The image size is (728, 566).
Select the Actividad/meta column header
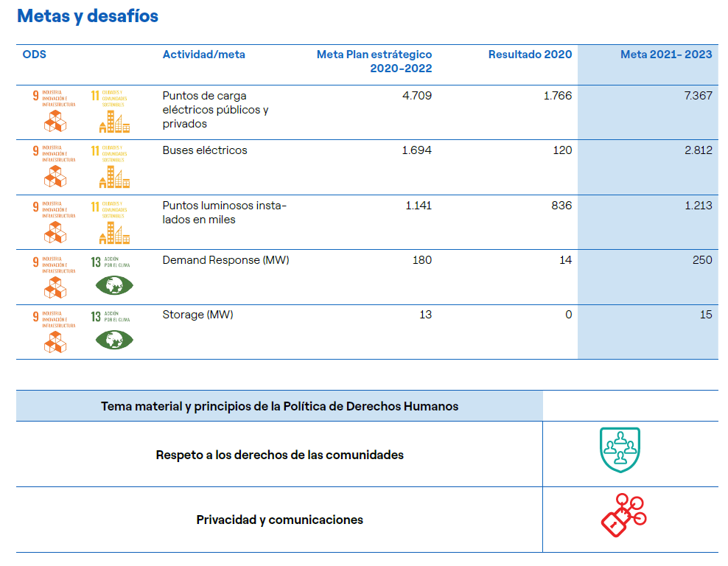(203, 55)
